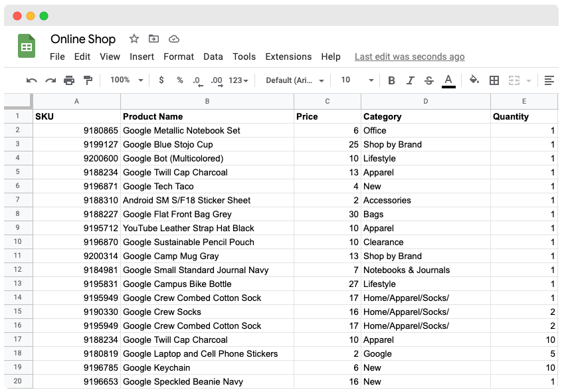Open the text color picker

[448, 80]
